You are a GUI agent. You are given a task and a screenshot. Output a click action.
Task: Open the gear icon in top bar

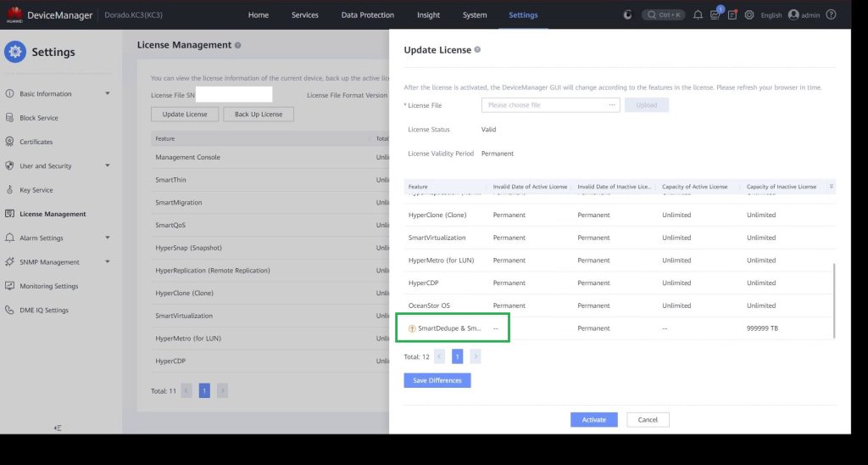tap(749, 15)
